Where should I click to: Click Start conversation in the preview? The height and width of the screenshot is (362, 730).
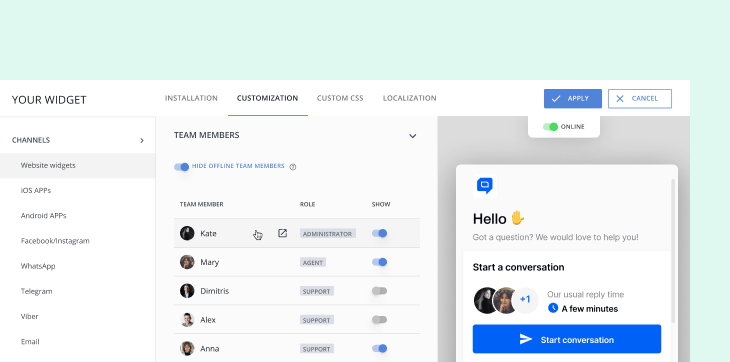click(x=567, y=339)
